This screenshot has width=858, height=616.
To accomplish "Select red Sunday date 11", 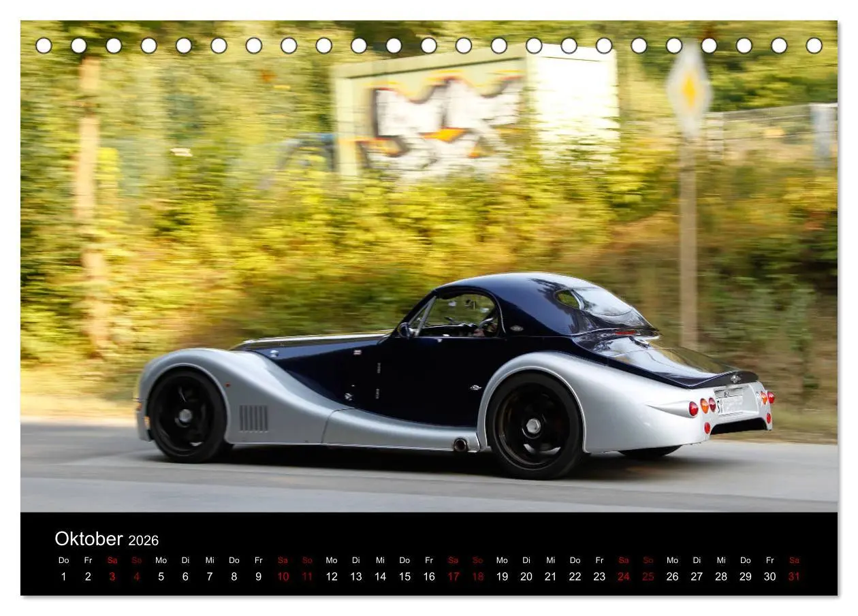I will [307, 577].
